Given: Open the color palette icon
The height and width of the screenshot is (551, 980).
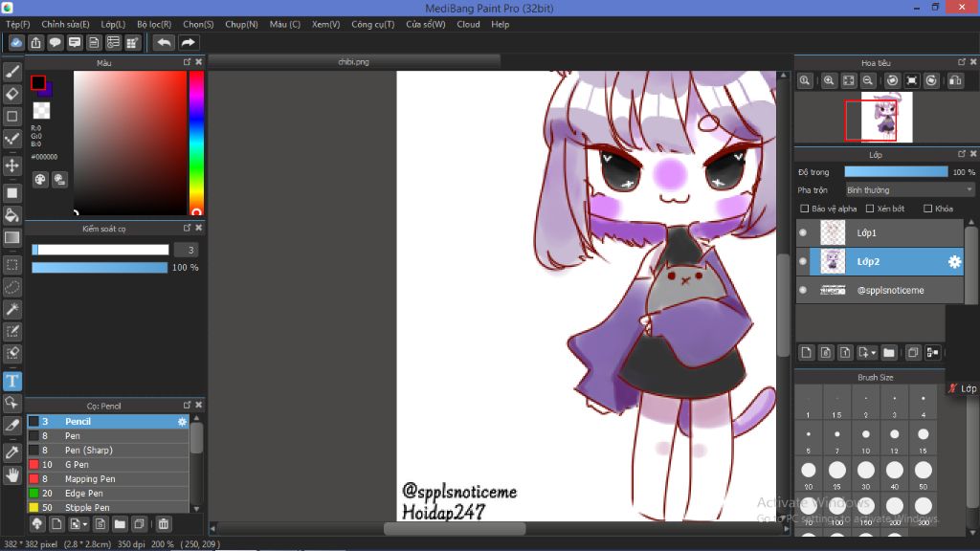Looking at the screenshot, I should pyautogui.click(x=40, y=180).
